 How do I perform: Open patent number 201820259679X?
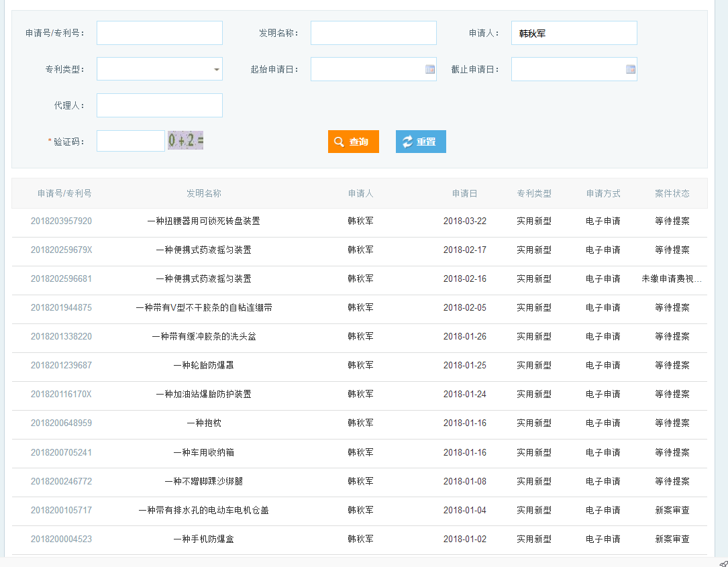(x=61, y=250)
